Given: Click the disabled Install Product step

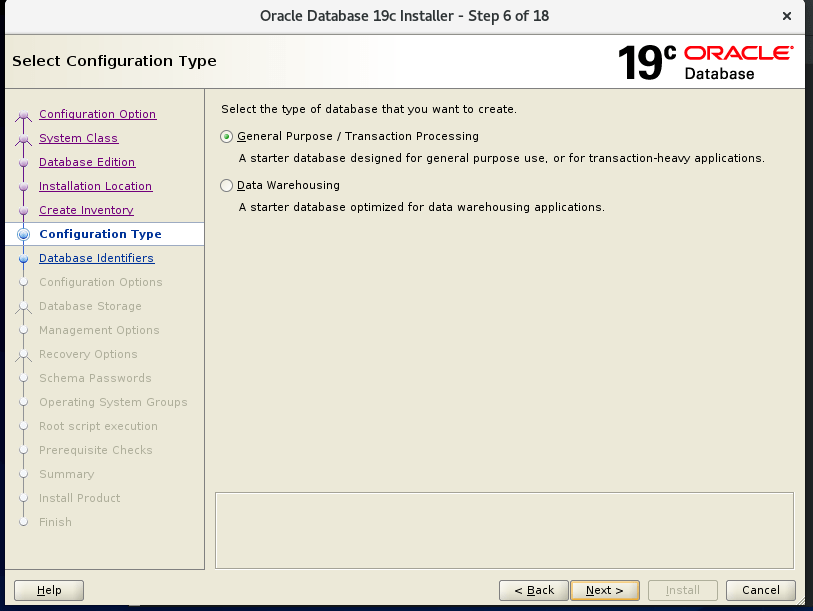Looking at the screenshot, I should (80, 498).
